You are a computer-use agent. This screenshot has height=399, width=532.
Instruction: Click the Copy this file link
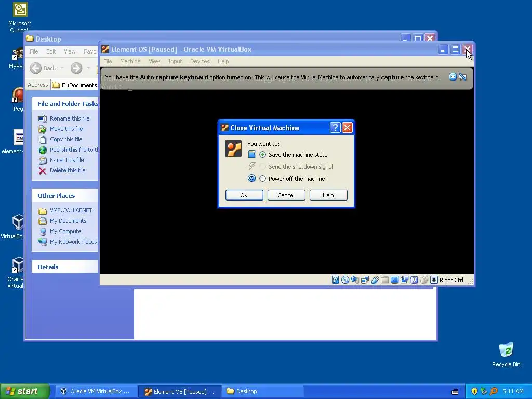coord(66,139)
